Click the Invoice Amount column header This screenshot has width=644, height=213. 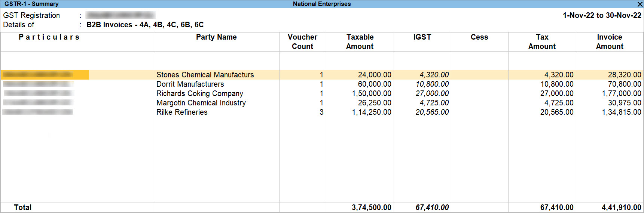click(610, 41)
